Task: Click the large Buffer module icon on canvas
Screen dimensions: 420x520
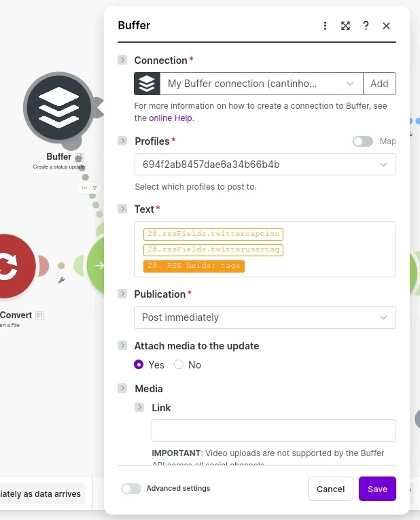Action: (59, 107)
